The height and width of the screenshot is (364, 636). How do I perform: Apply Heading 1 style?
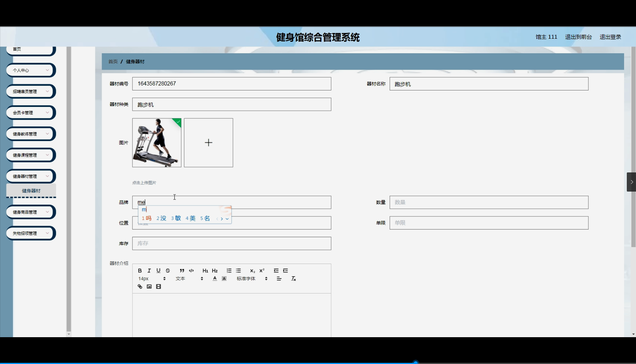pos(205,271)
